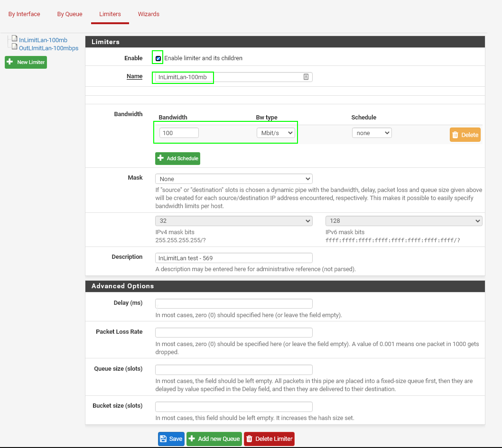The image size is (502, 448).
Task: Click into the Name input field
Action: (x=234, y=77)
